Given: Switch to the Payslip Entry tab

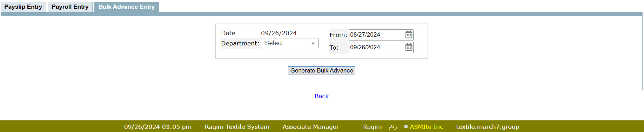Looking at the screenshot, I should pos(23,7).
